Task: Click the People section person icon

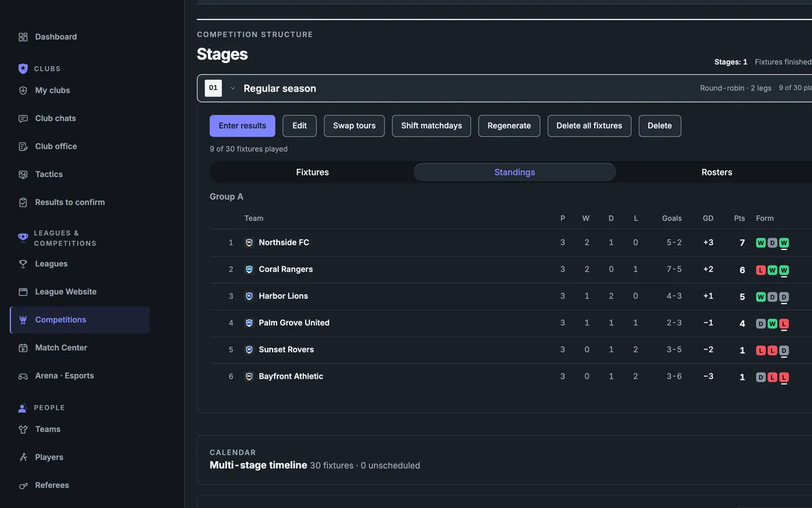Action: point(22,408)
